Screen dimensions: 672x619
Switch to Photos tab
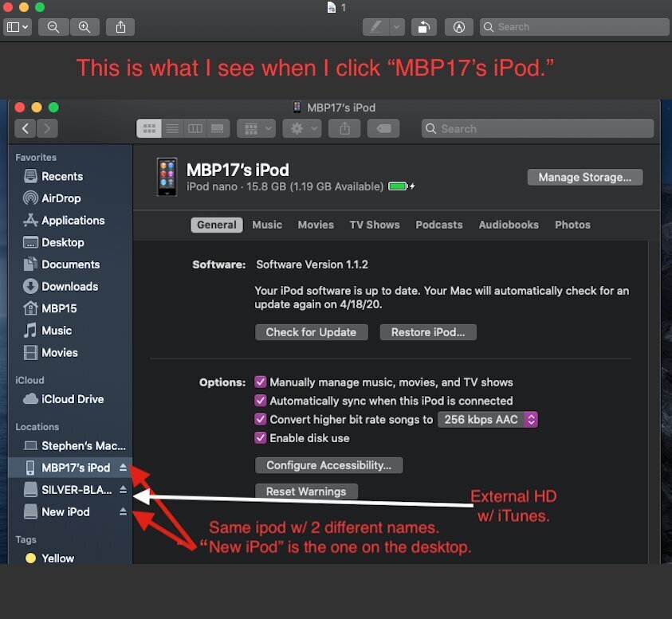(572, 225)
